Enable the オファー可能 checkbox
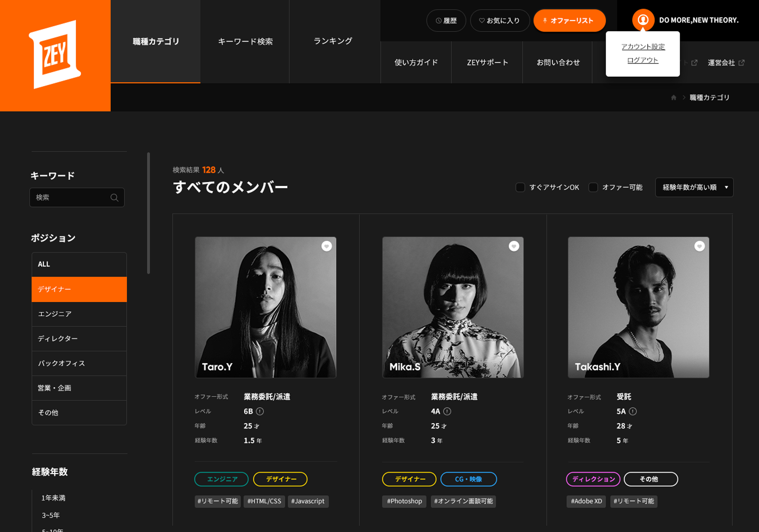The width and height of the screenshot is (759, 532). [x=593, y=187]
